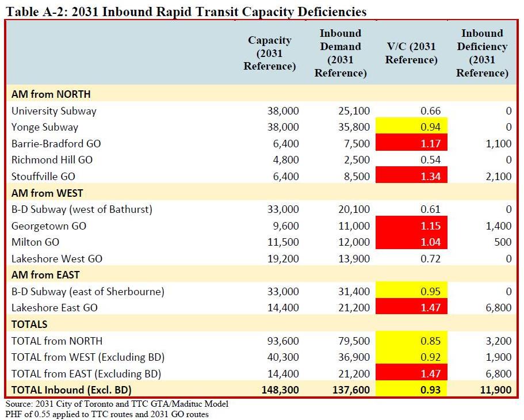The width and height of the screenshot is (524, 420).
Task: Select the "Inbound Demand (2031 Reference)" column header
Action: (340, 53)
